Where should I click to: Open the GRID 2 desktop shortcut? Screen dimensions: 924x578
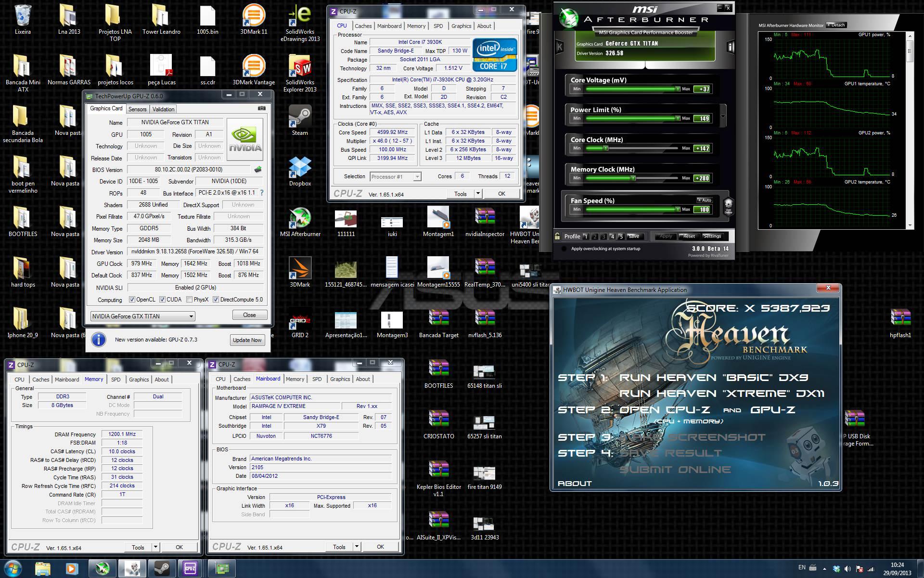coord(300,323)
